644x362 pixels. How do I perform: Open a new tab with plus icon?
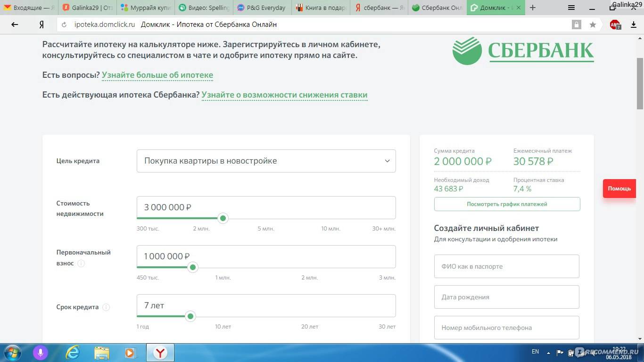coord(533,8)
